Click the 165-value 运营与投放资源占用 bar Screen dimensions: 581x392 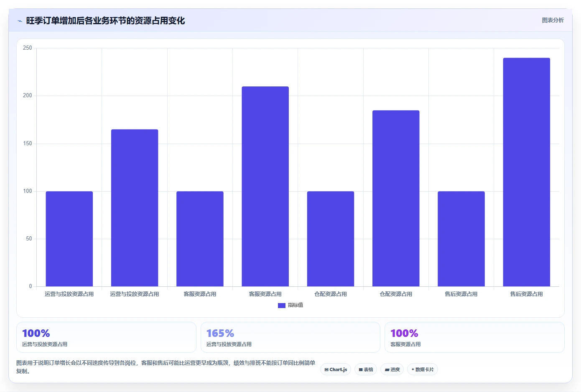pyautogui.click(x=135, y=208)
